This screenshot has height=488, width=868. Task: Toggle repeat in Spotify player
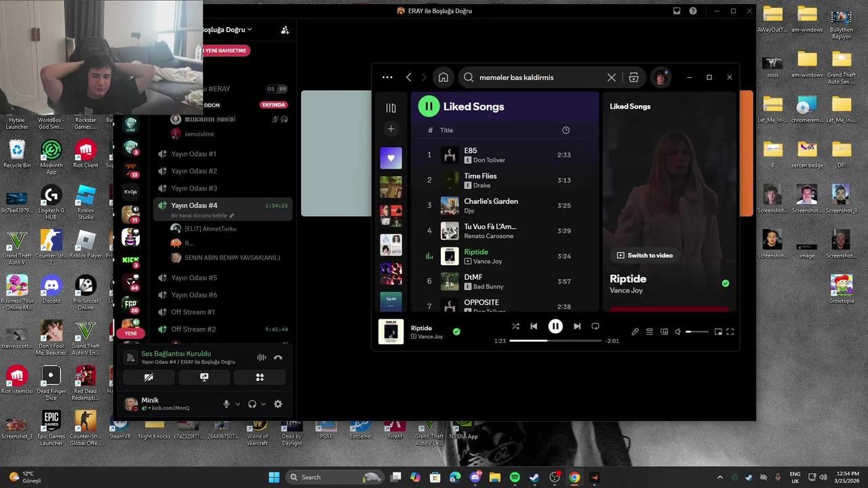(x=595, y=326)
